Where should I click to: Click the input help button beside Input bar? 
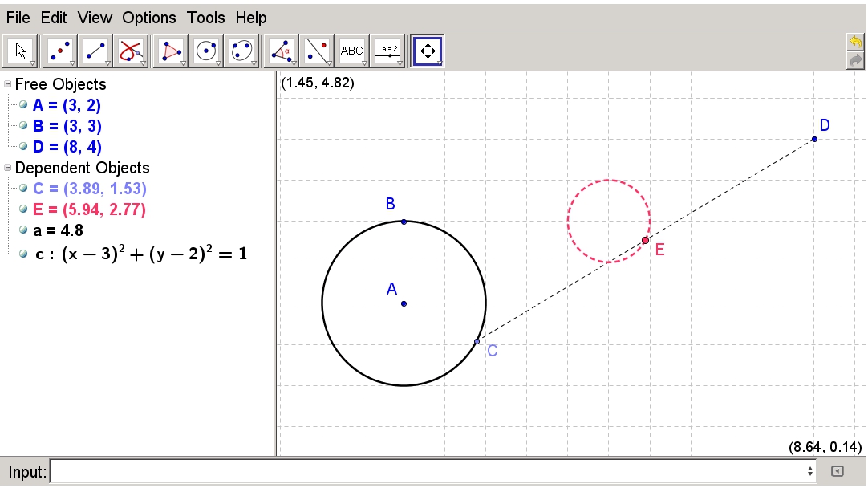click(x=837, y=472)
